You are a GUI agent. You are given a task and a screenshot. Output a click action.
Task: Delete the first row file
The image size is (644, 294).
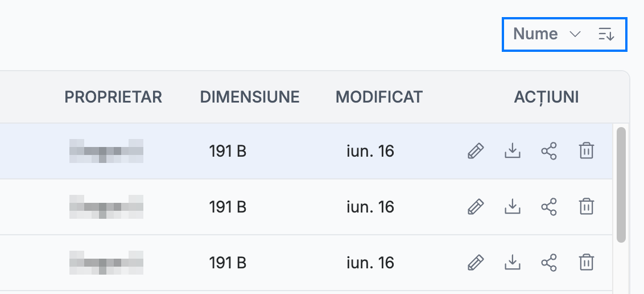coord(586,151)
